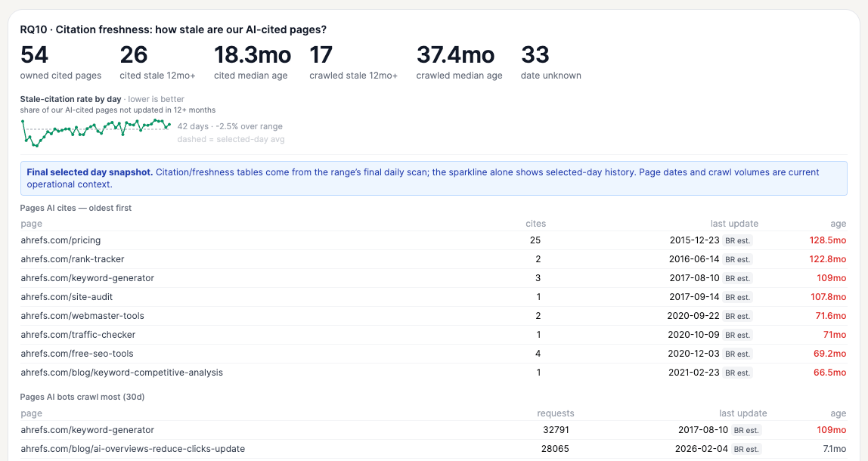Click the BR est. badge beside 2015-12-23
Screen dimensions: 868x461
[737, 241]
